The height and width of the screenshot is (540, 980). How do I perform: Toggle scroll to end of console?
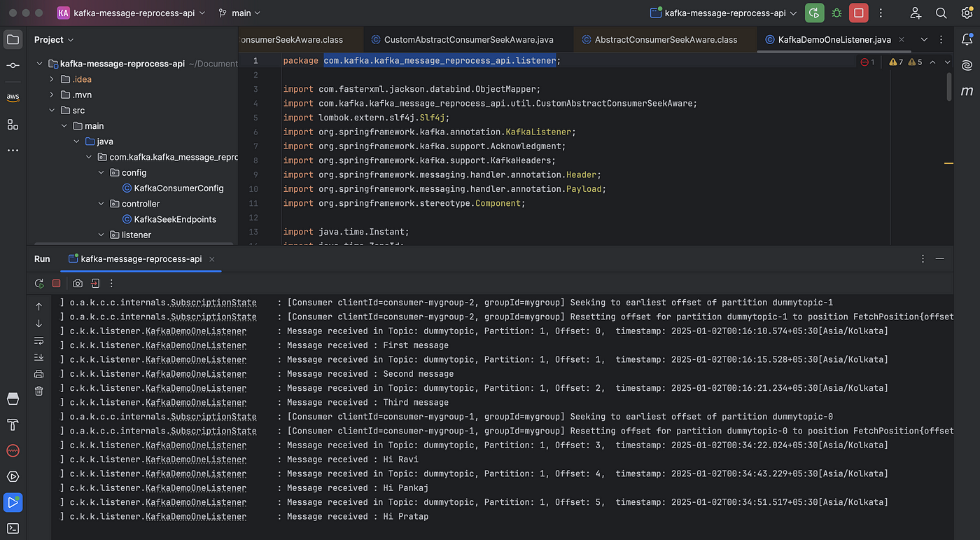[x=39, y=358]
